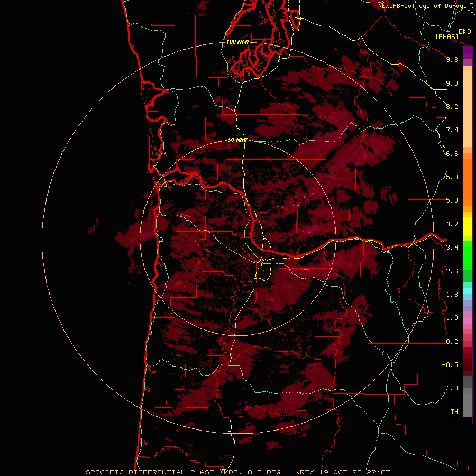Image resolution: width=476 pixels, height=476 pixels.
Task: Click the cyan band of the color scale
Action: [467, 291]
